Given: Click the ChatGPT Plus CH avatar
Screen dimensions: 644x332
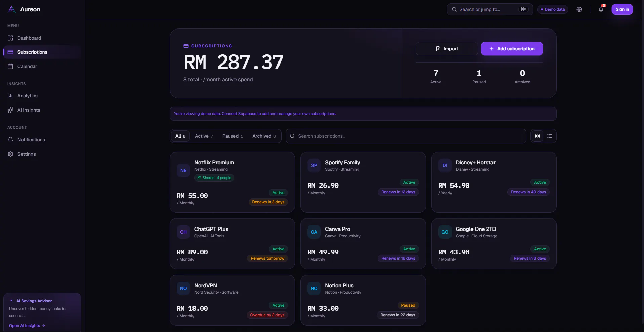Looking at the screenshot, I should click(x=183, y=232).
